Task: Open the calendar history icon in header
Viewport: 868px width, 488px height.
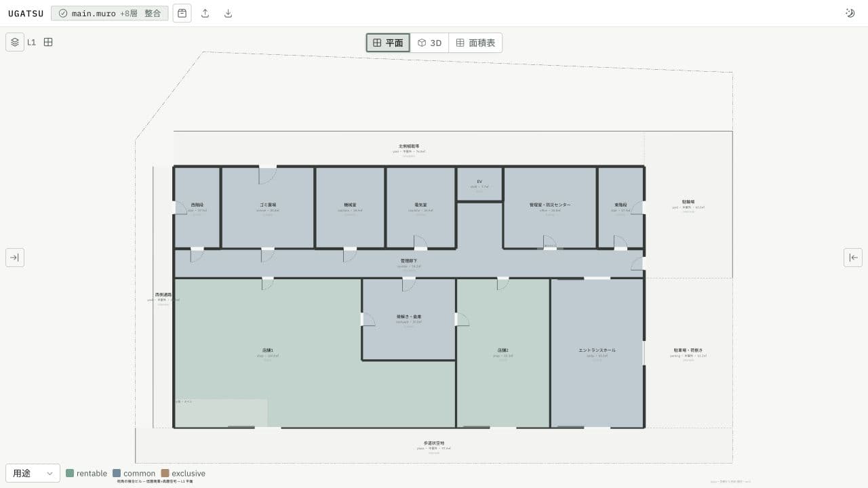Action: [x=182, y=13]
